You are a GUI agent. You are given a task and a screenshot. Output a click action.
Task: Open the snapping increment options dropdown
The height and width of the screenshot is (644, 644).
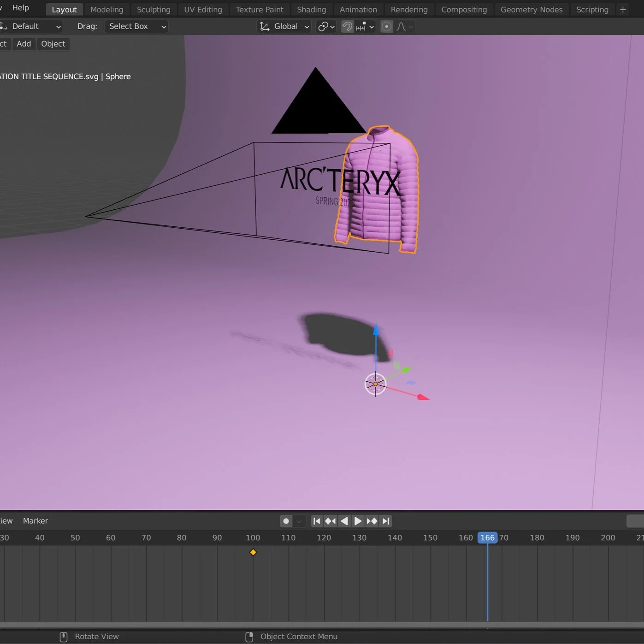pos(365,27)
